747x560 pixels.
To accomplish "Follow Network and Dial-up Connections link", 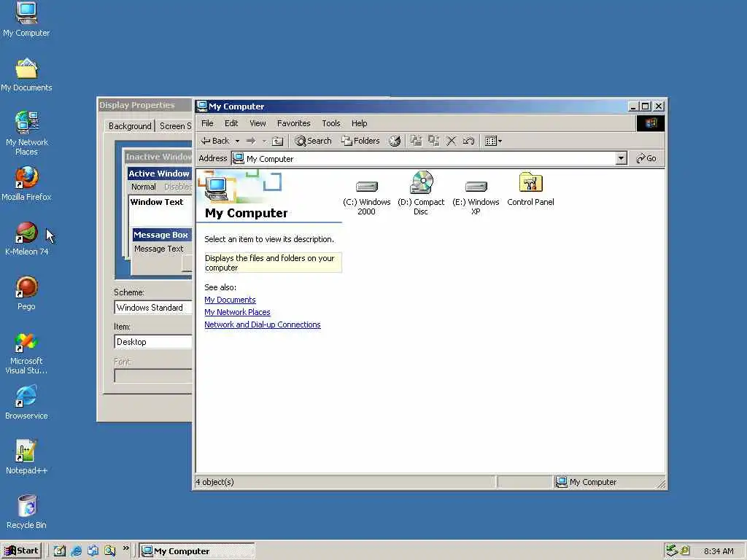I will click(x=263, y=324).
